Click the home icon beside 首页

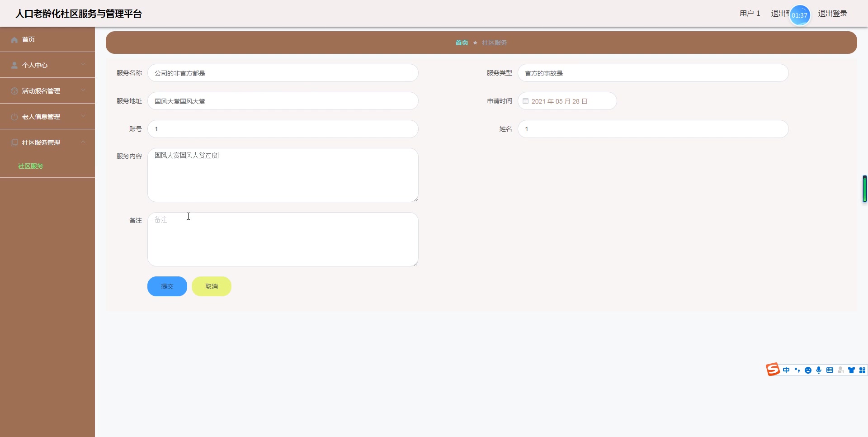pyautogui.click(x=14, y=40)
